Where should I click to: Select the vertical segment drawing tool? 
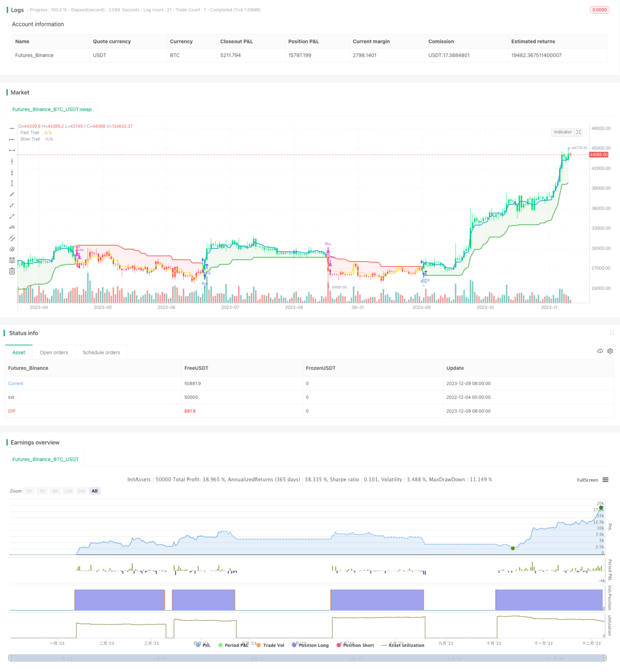(x=12, y=183)
